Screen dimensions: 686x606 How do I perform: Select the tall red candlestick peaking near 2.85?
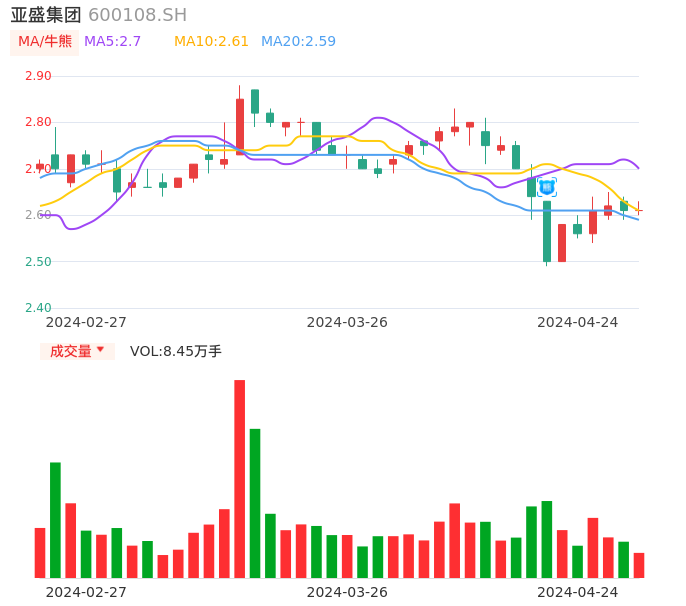tap(240, 126)
